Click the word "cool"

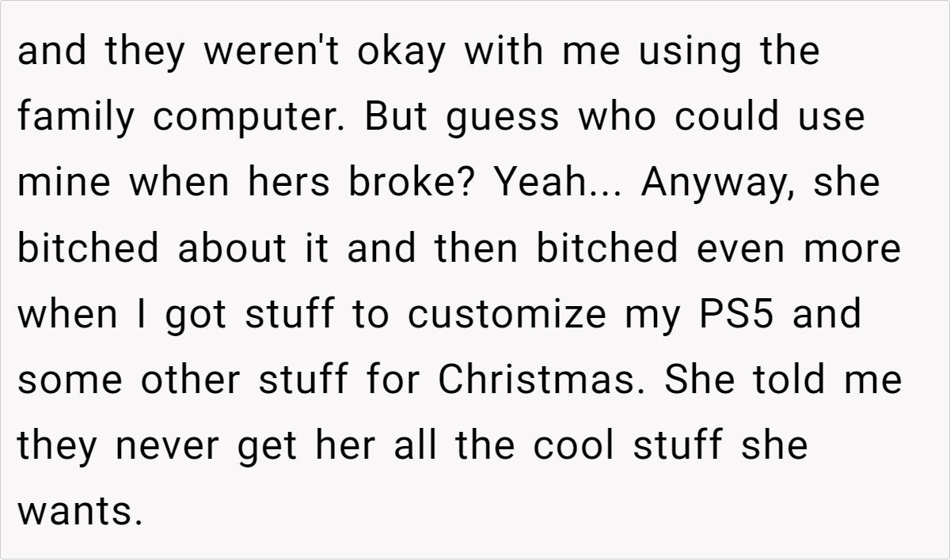tap(574, 446)
